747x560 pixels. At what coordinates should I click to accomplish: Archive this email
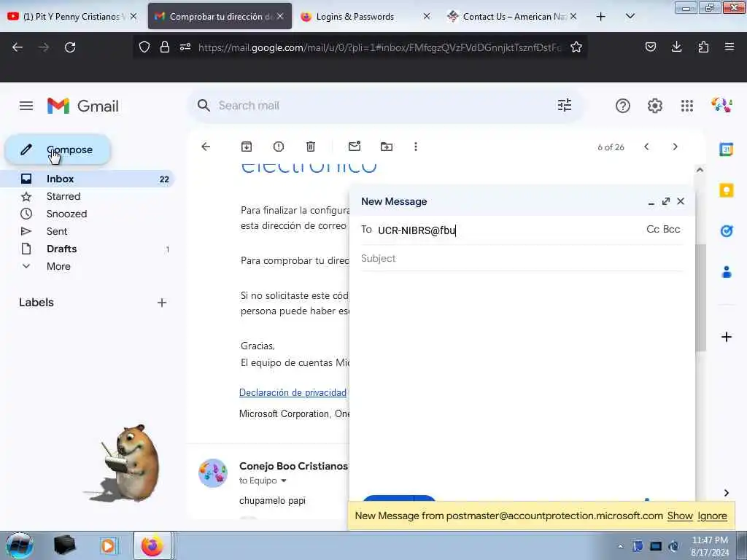click(247, 147)
